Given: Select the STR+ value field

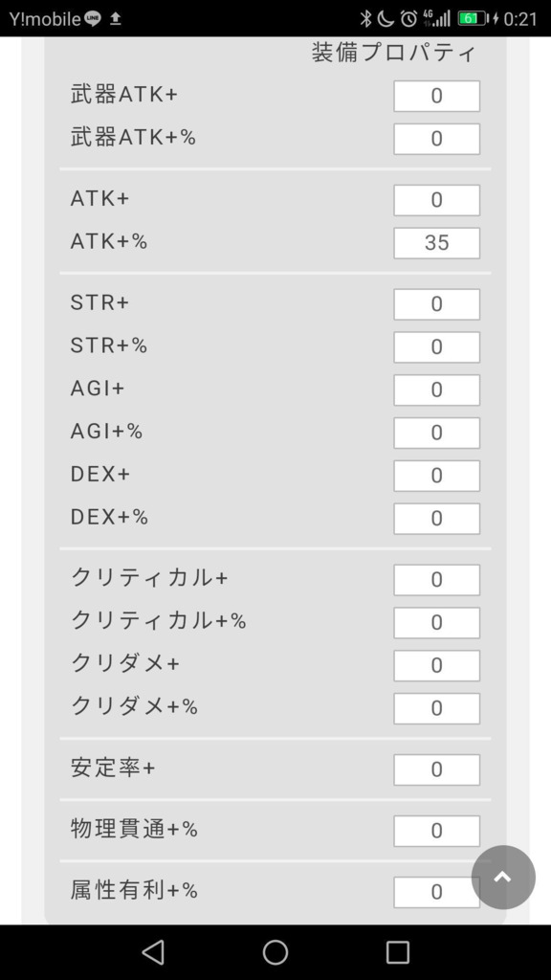Looking at the screenshot, I should click(x=436, y=303).
